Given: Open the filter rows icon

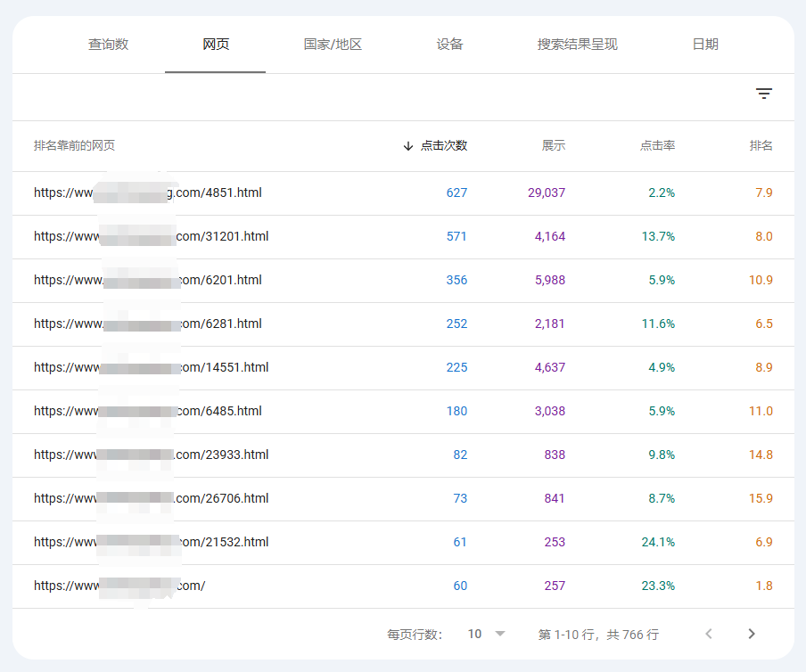Looking at the screenshot, I should pyautogui.click(x=764, y=94).
